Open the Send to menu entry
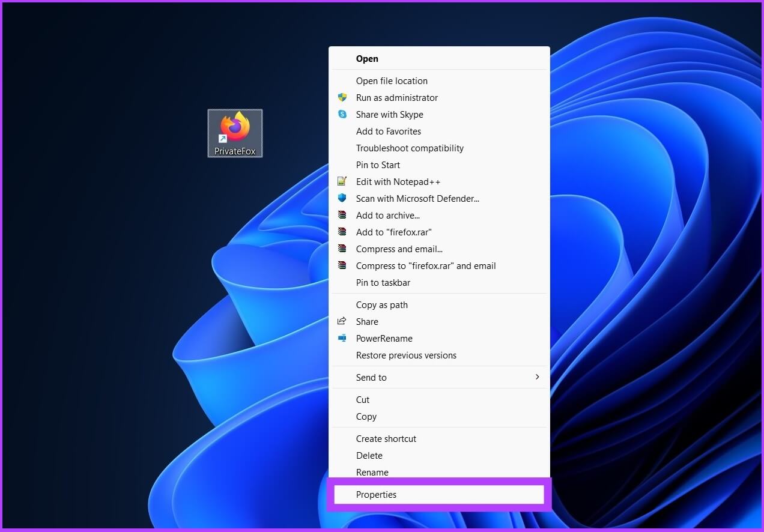This screenshot has height=532, width=764. [439, 377]
